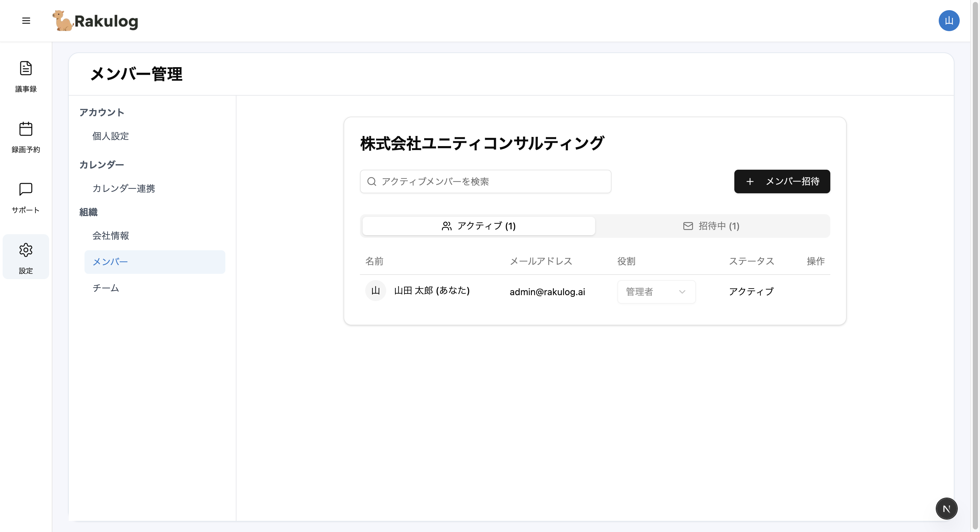This screenshot has height=532, width=980.
Task: Open カレンダー連携 settings page
Action: [x=123, y=188]
